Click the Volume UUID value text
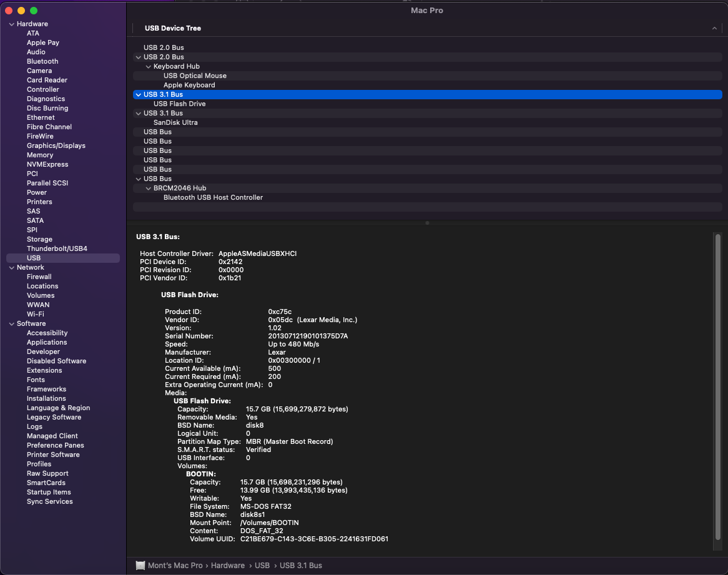Screen dimensions: 728x575 tap(314, 539)
